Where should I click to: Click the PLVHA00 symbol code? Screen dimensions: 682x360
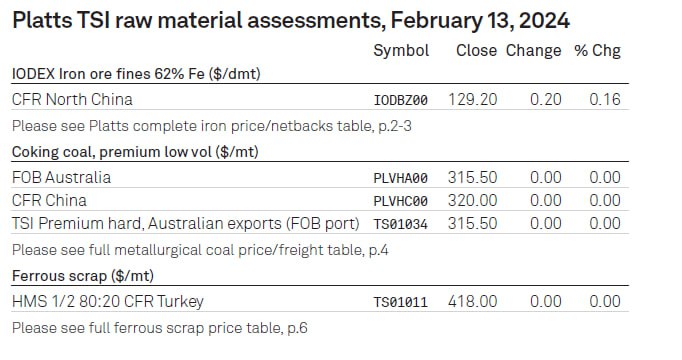click(x=401, y=178)
